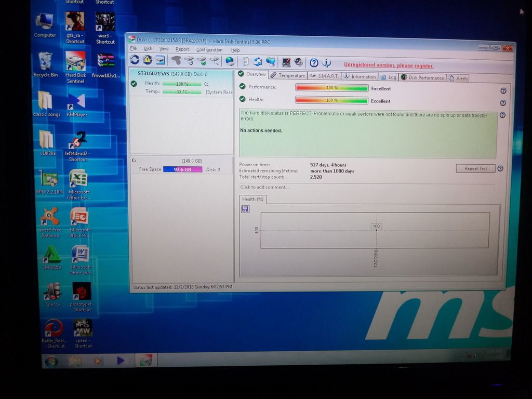Select the Overview tab
Screen dimensions: 532x399
tap(252, 74)
